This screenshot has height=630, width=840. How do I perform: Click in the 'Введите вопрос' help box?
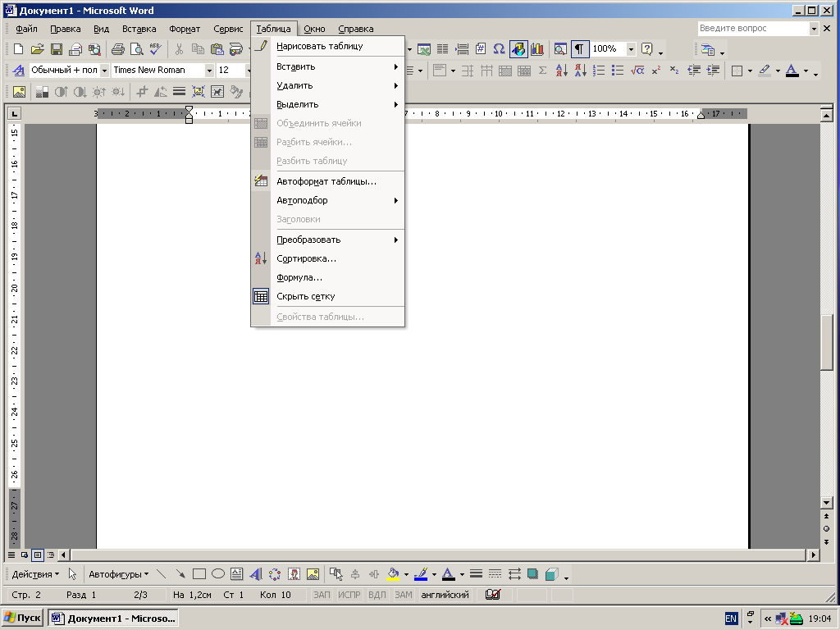[753, 29]
